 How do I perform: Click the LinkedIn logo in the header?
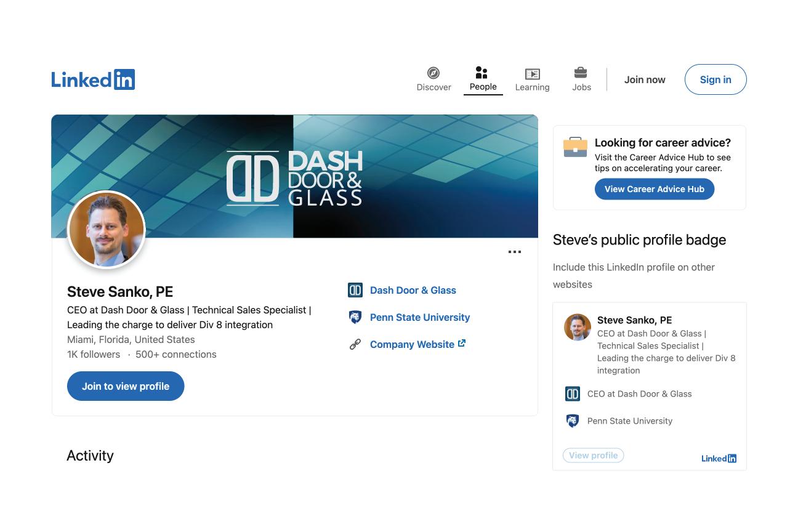(93, 79)
